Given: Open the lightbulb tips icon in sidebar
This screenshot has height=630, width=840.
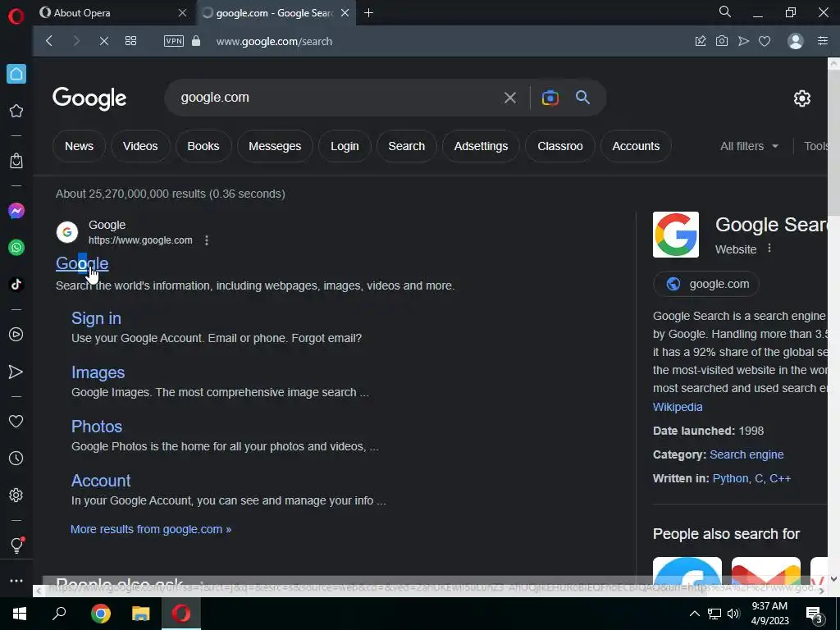Looking at the screenshot, I should point(16,545).
